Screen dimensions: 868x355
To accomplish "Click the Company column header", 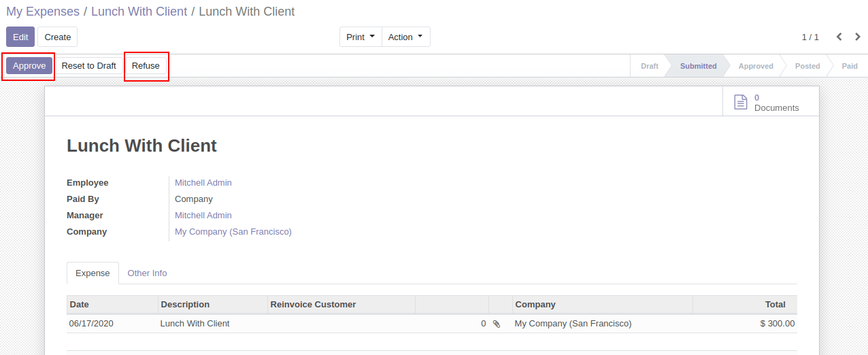I will 603,305.
